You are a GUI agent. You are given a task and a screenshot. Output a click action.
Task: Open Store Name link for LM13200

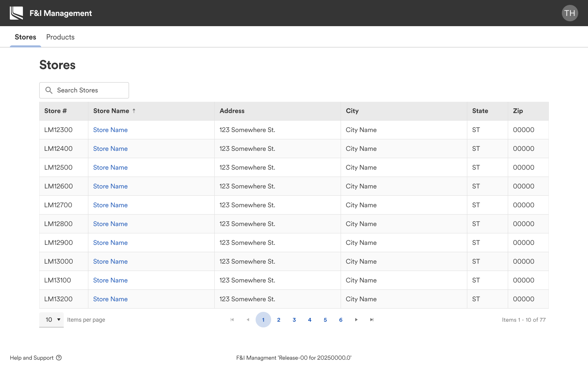point(110,299)
